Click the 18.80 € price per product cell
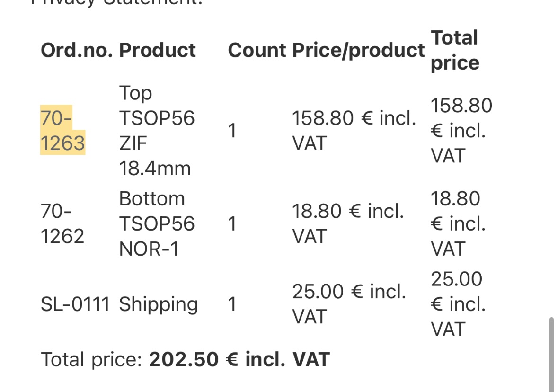The width and height of the screenshot is (558, 392). tap(348, 223)
